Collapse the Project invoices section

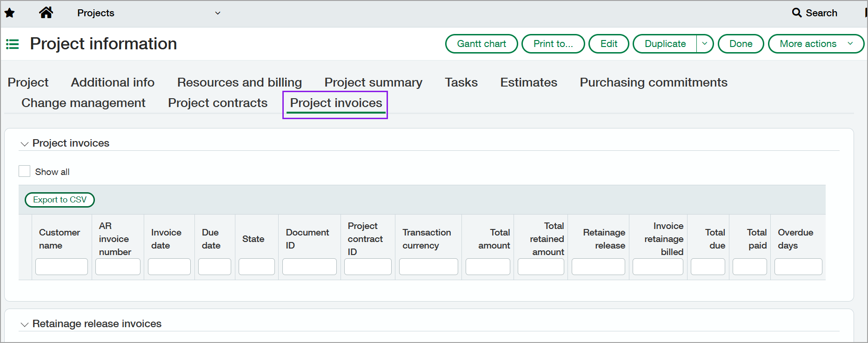25,144
